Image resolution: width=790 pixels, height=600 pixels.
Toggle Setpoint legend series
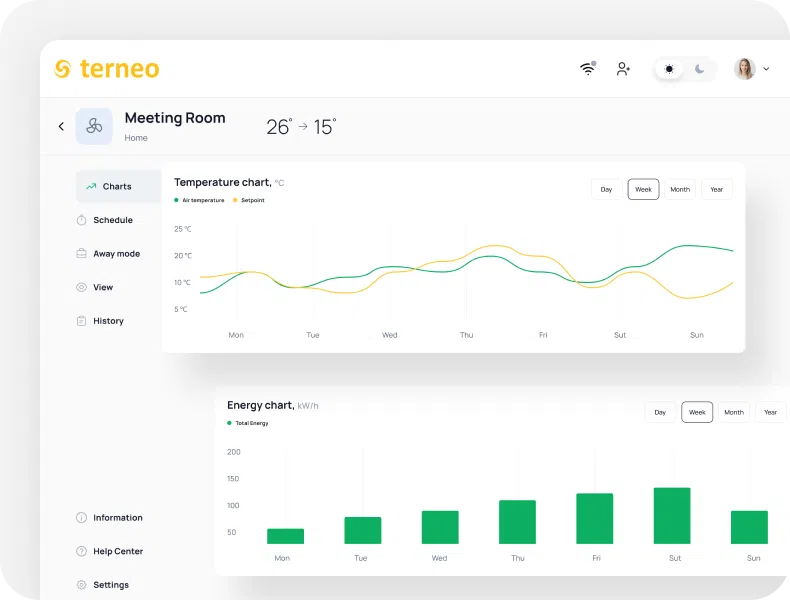tap(248, 200)
